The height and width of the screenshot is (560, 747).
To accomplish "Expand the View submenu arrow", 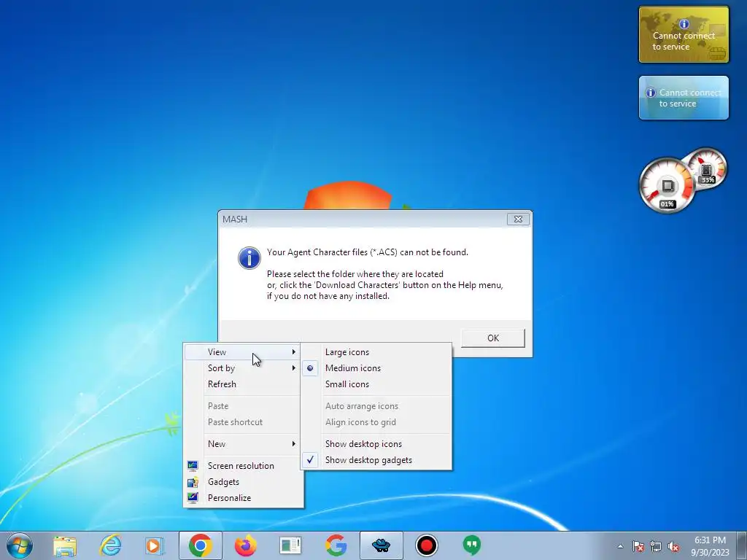I will tap(293, 352).
